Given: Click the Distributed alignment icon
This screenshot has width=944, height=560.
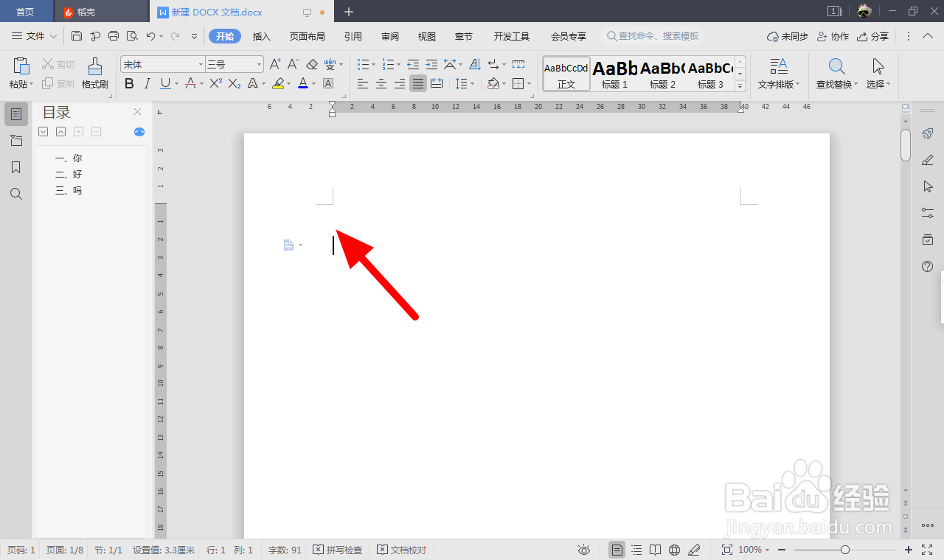Looking at the screenshot, I should [x=437, y=84].
